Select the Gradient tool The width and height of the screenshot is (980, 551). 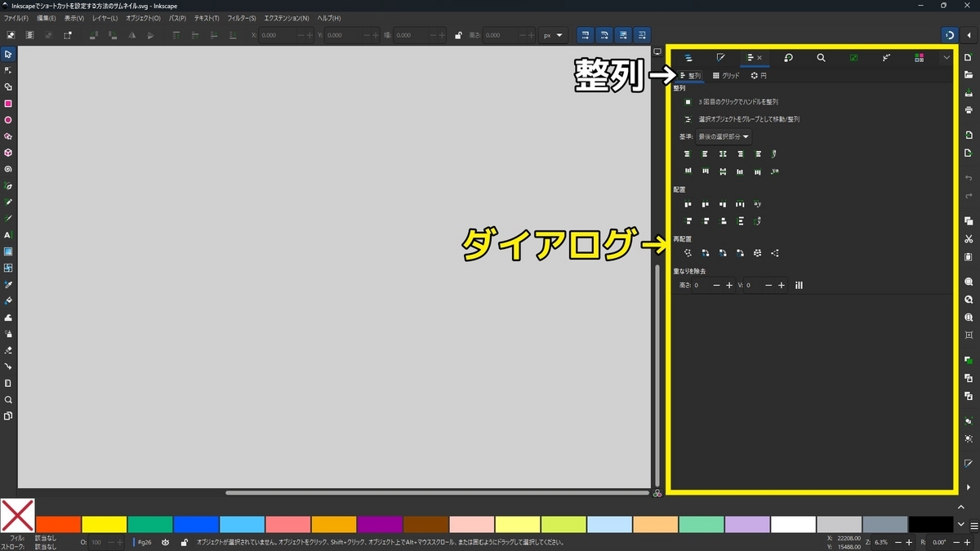[x=8, y=251]
